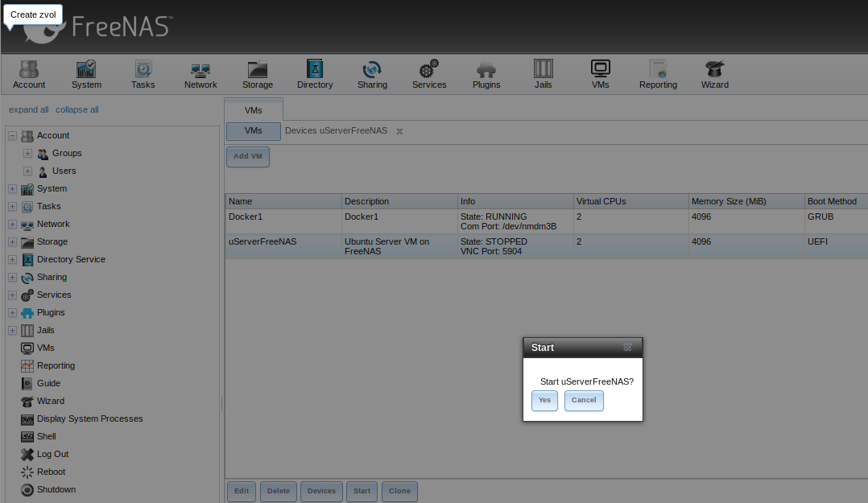The image size is (868, 503).
Task: Expand the Groups tree node
Action: point(27,153)
